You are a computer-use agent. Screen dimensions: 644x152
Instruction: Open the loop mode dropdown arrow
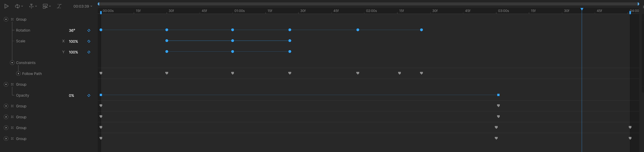[x=22, y=6]
